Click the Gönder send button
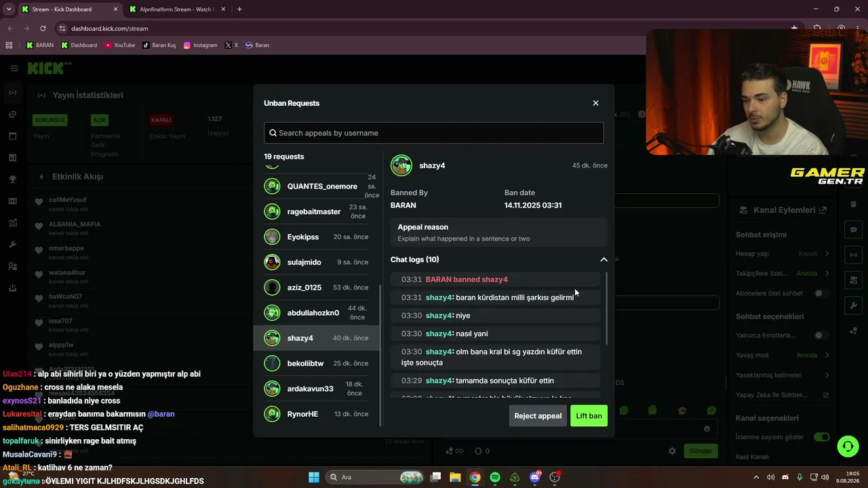 (701, 451)
